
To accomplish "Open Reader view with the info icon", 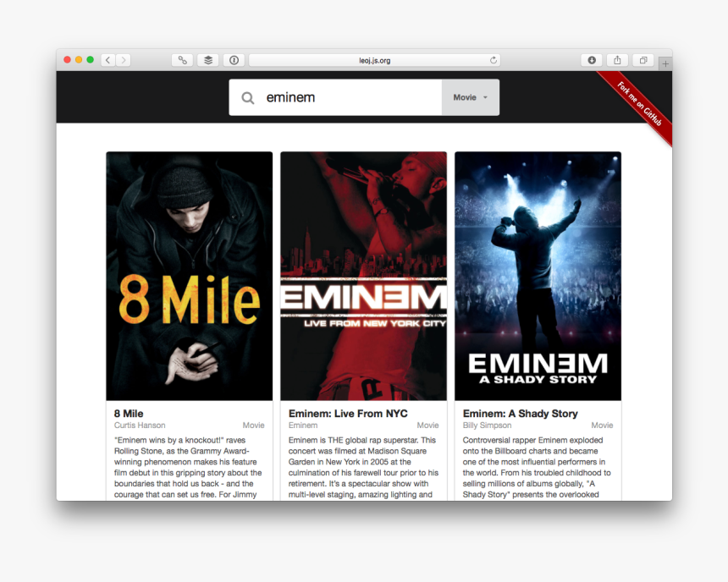I will [x=234, y=60].
